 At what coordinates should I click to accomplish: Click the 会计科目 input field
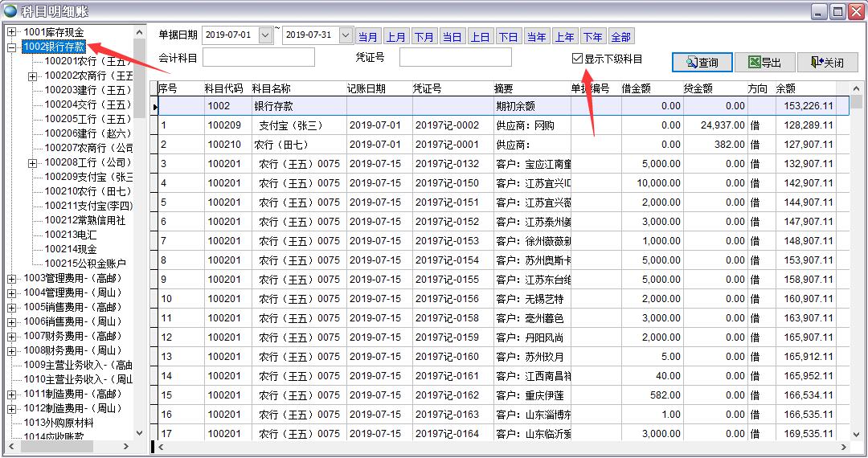(259, 58)
